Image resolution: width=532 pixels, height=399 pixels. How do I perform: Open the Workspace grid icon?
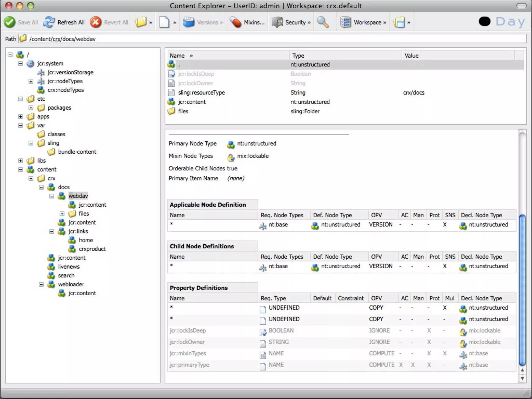point(346,22)
